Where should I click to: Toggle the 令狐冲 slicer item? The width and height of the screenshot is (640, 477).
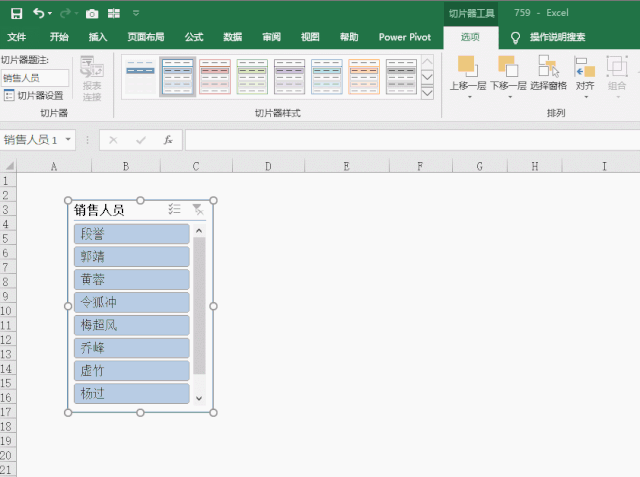point(131,302)
